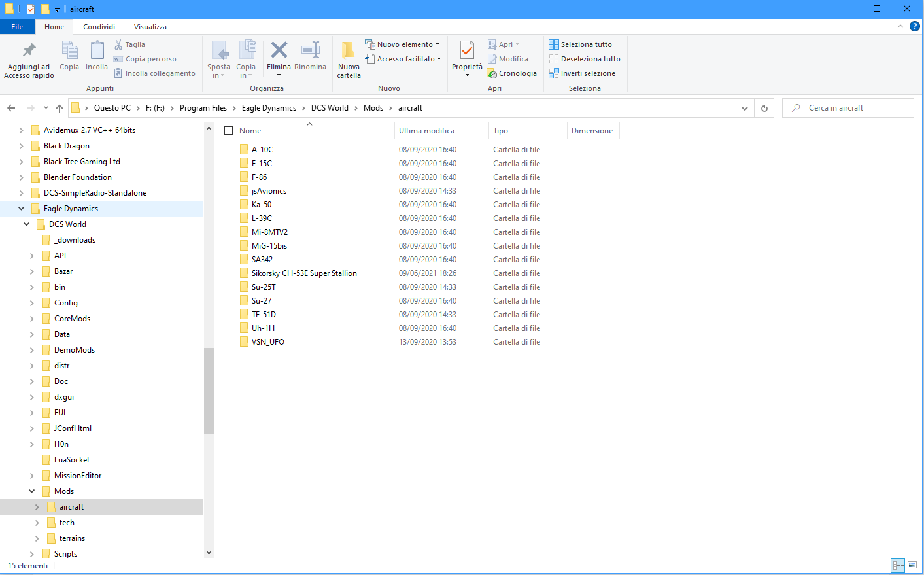This screenshot has width=924, height=575.
Task: Create a folder with Nuova cartella
Action: point(349,60)
